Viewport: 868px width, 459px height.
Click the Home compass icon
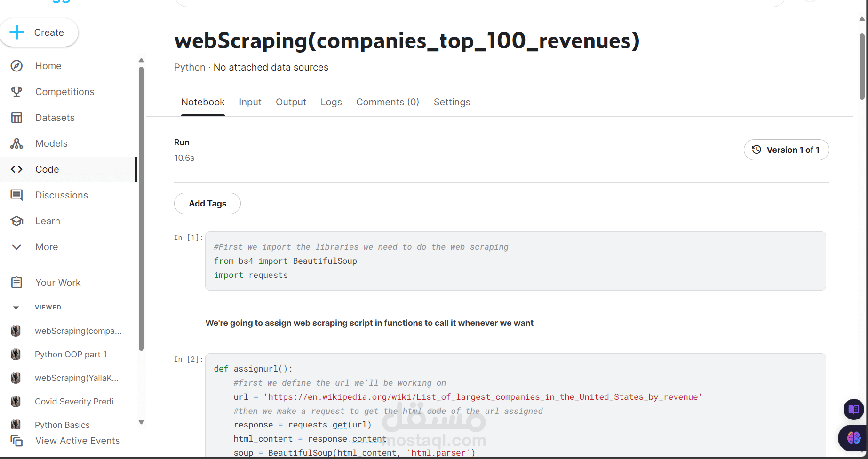point(16,66)
